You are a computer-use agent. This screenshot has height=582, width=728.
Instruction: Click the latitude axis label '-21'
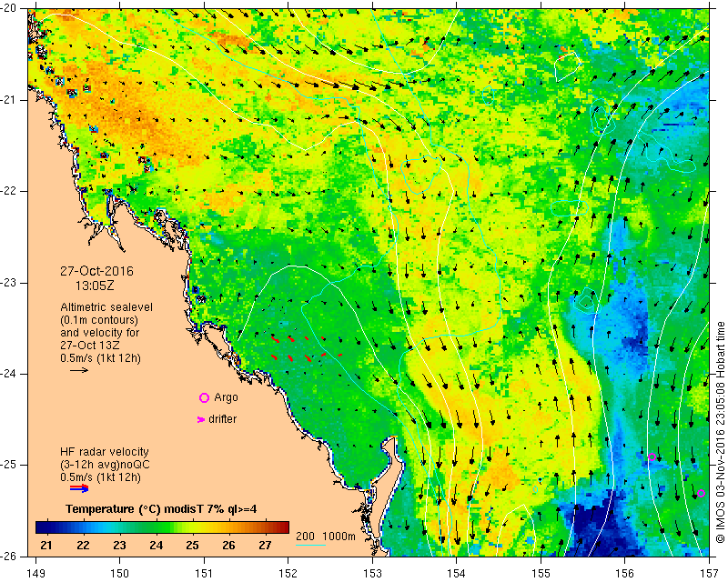[10, 100]
